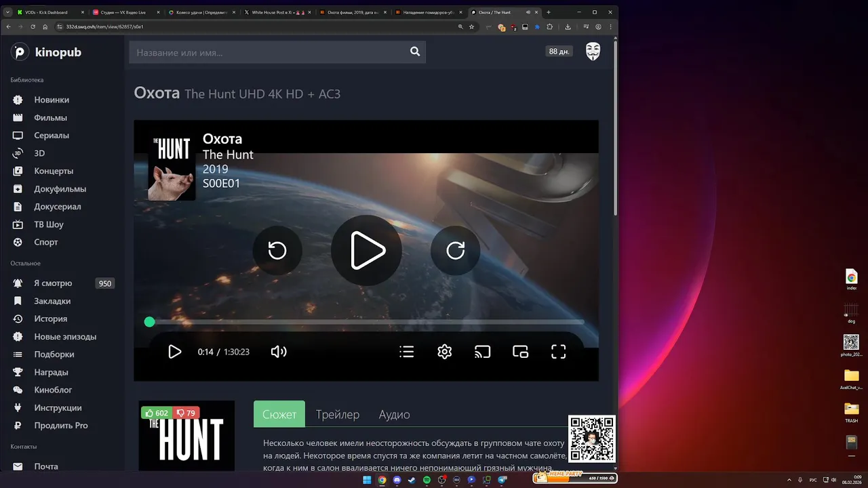Screen dimensions: 868x488
Task: Open Награды
Action: pyautogui.click(x=51, y=372)
